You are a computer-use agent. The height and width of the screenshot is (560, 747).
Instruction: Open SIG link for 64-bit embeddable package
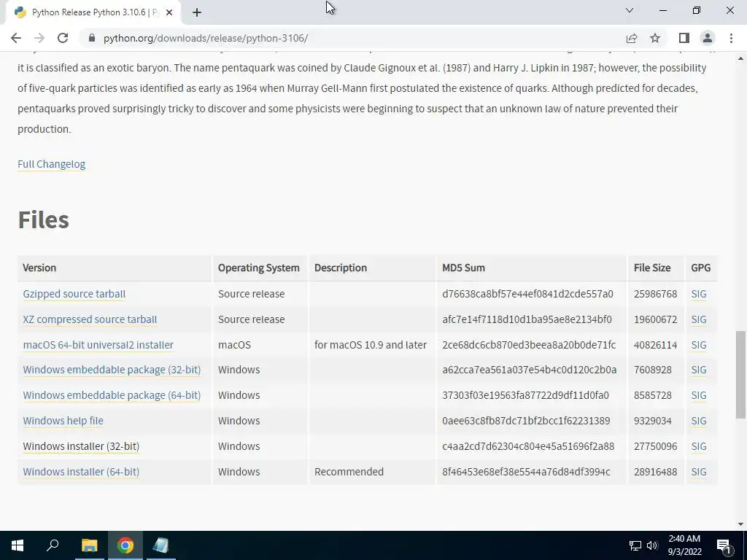point(698,395)
